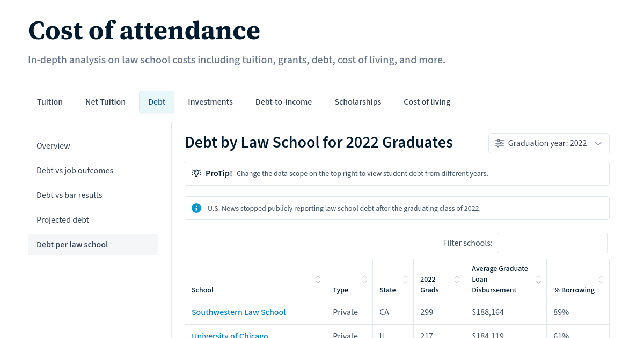Sort by State column arrows

click(405, 280)
